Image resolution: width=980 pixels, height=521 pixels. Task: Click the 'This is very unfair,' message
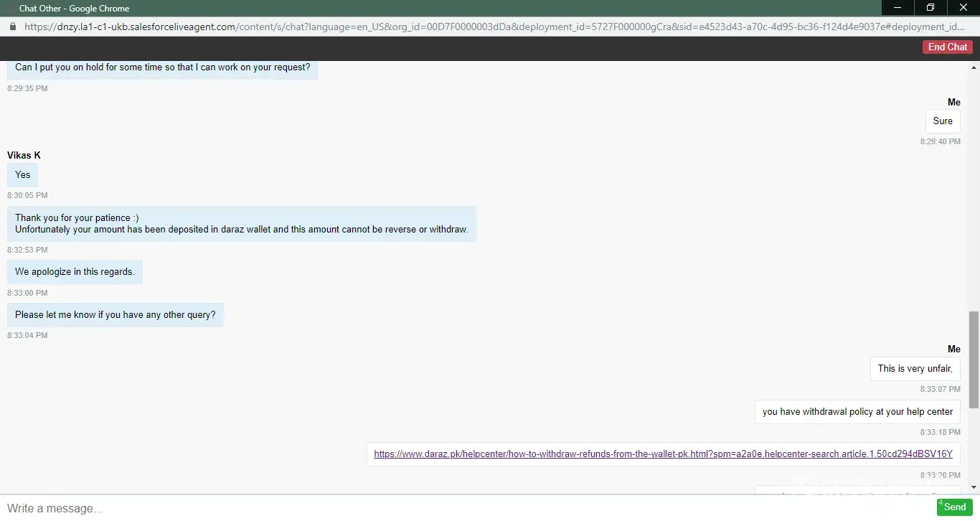coord(915,368)
